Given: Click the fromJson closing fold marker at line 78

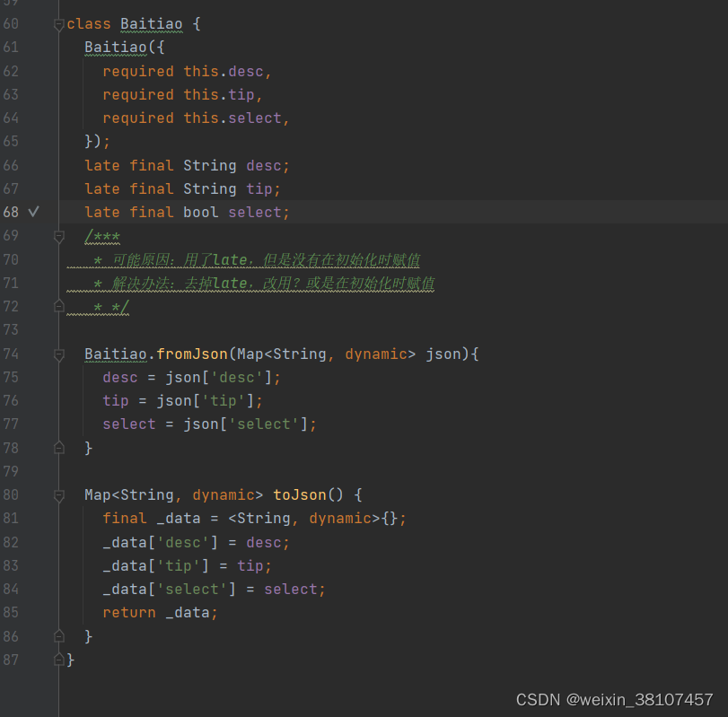Looking at the screenshot, I should 59,448.
